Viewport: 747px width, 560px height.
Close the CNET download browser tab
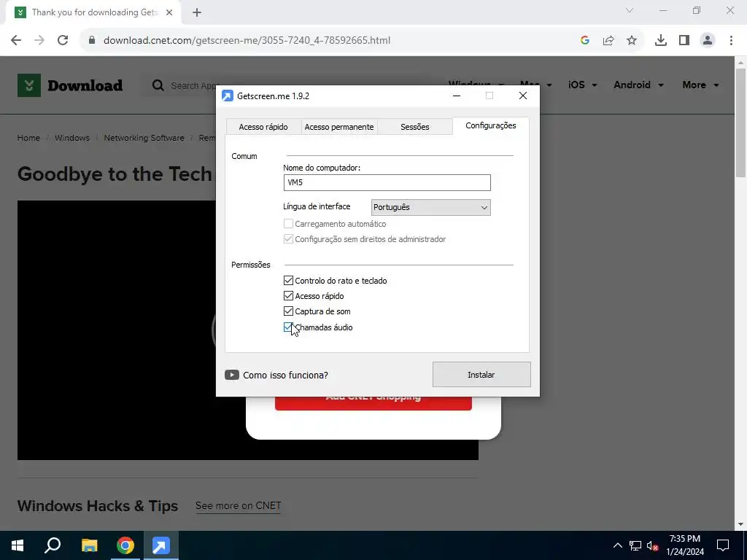[x=169, y=12]
